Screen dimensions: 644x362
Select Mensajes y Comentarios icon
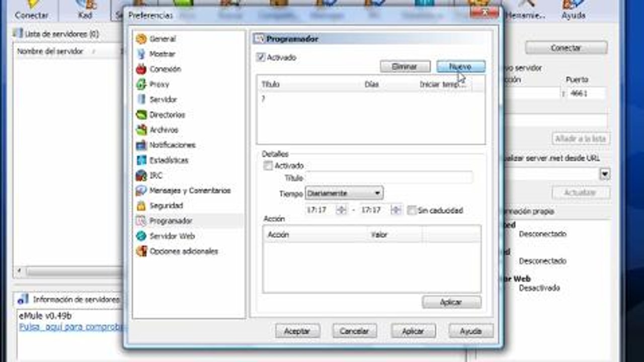click(x=141, y=191)
